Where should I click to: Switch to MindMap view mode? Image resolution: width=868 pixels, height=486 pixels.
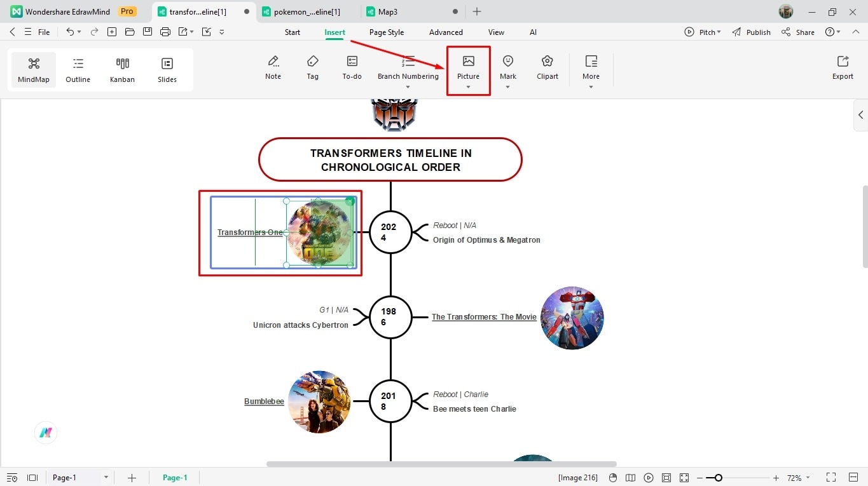tap(34, 70)
